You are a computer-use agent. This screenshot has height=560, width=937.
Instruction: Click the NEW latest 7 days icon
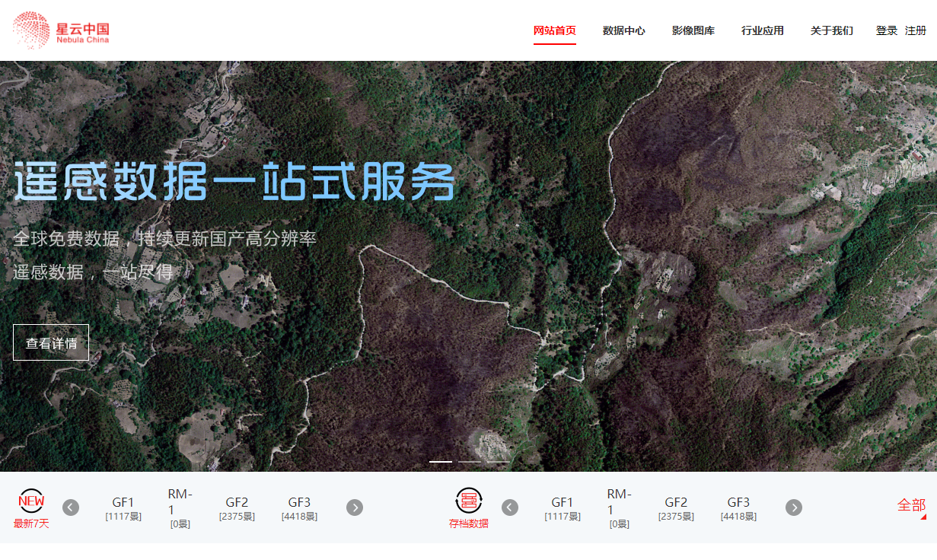(31, 501)
